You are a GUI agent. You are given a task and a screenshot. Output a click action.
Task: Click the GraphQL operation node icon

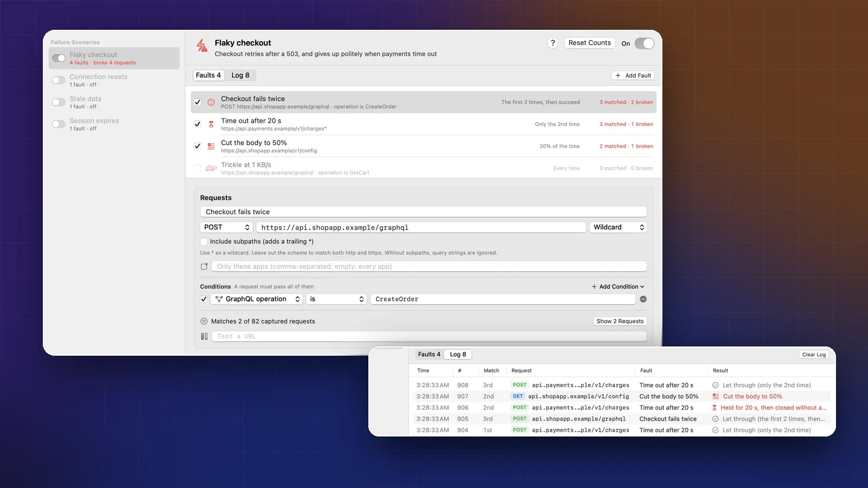219,299
